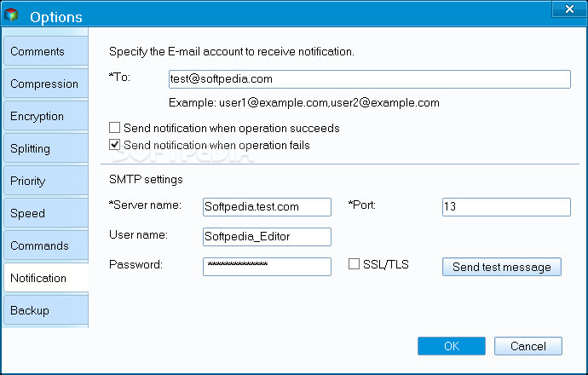This screenshot has width=588, height=375.
Task: Enable notification when operation succeeds
Action: [x=115, y=128]
